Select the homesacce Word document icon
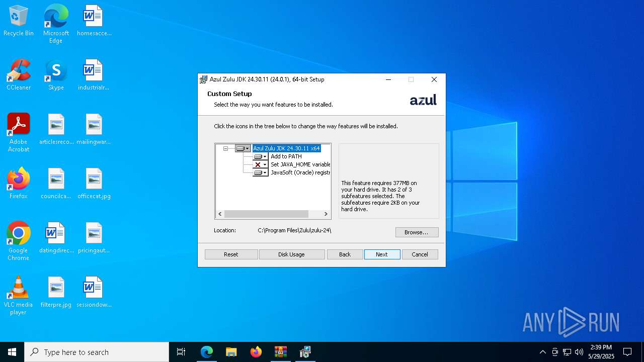This screenshot has width=644, height=362. coord(94,21)
